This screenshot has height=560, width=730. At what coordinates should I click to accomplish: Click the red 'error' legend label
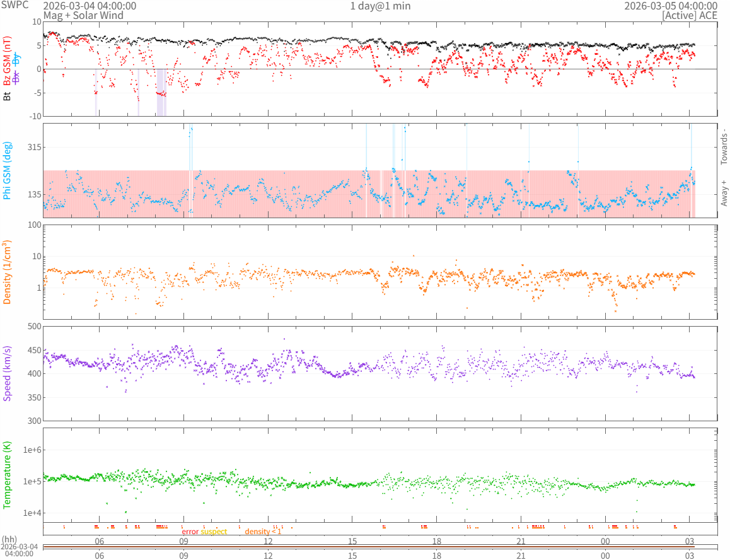(190, 532)
